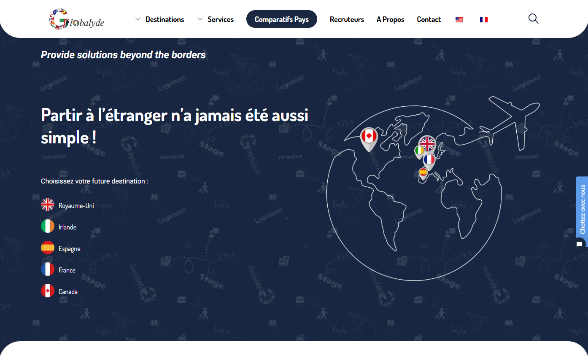Click the Espagne flag icon in the list
The image size is (588, 364).
(48, 248)
